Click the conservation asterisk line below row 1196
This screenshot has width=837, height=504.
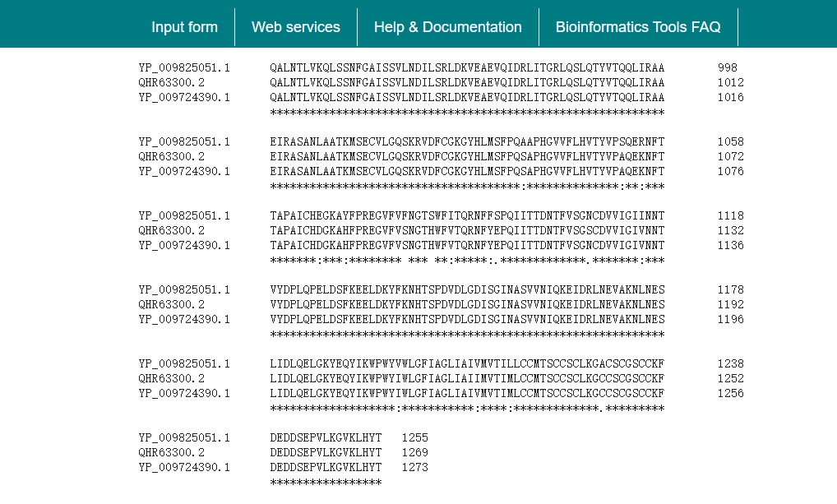tap(467, 334)
